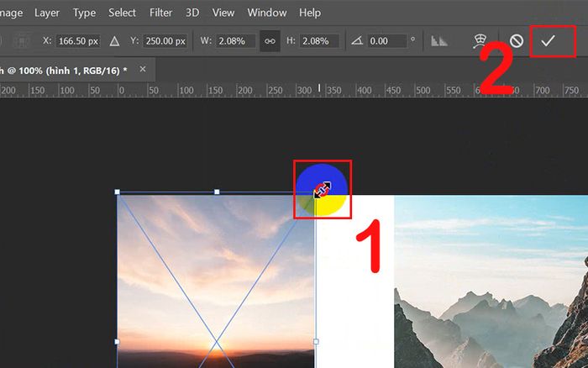Open the Type menu

[84, 13]
